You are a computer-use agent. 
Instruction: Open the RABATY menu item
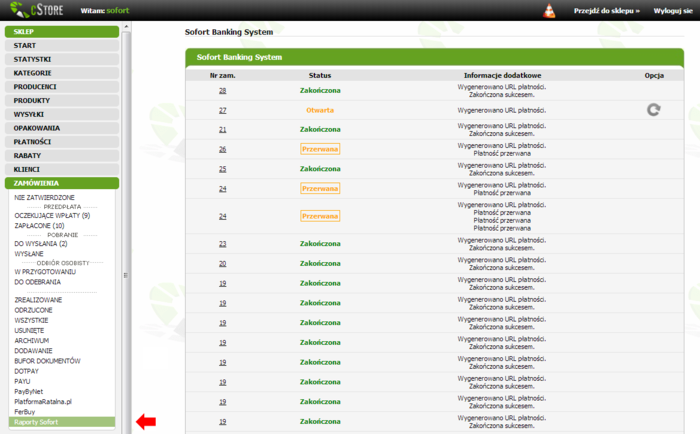click(62, 156)
